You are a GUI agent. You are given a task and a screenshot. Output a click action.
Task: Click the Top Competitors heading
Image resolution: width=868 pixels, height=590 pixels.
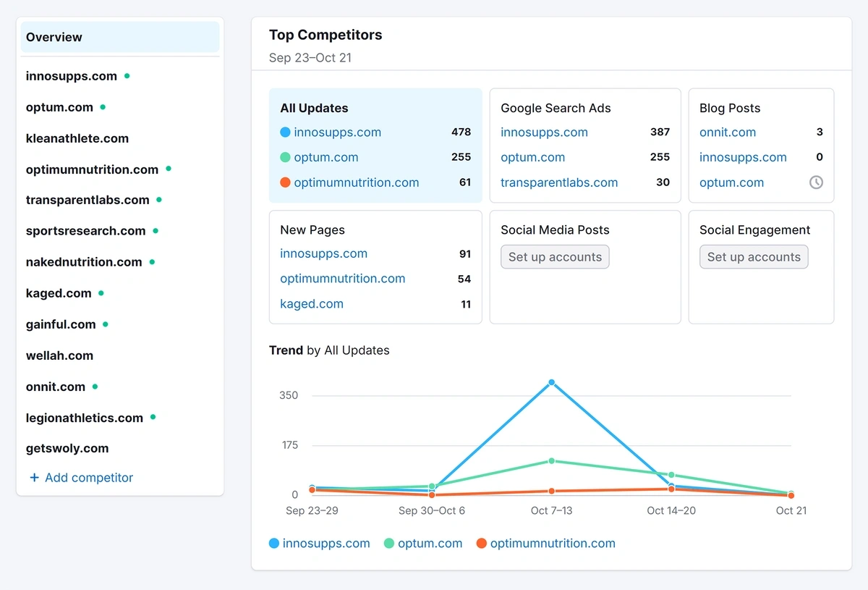point(325,35)
